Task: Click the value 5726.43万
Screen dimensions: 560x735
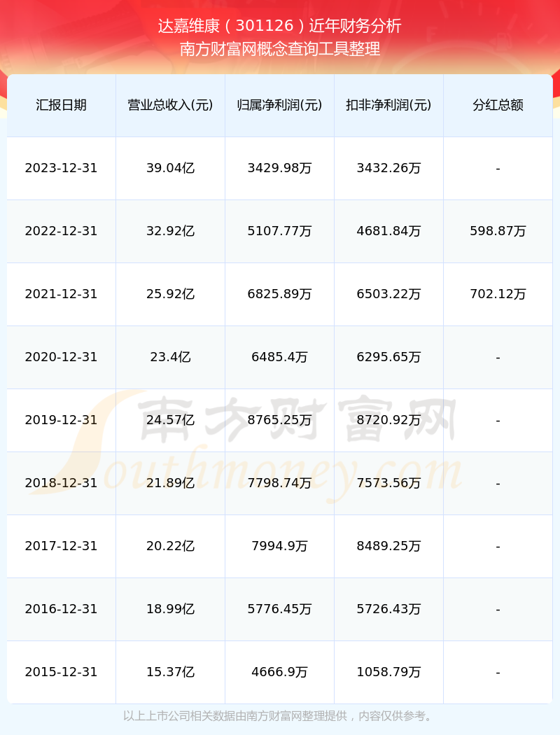Action: pyautogui.click(x=389, y=610)
